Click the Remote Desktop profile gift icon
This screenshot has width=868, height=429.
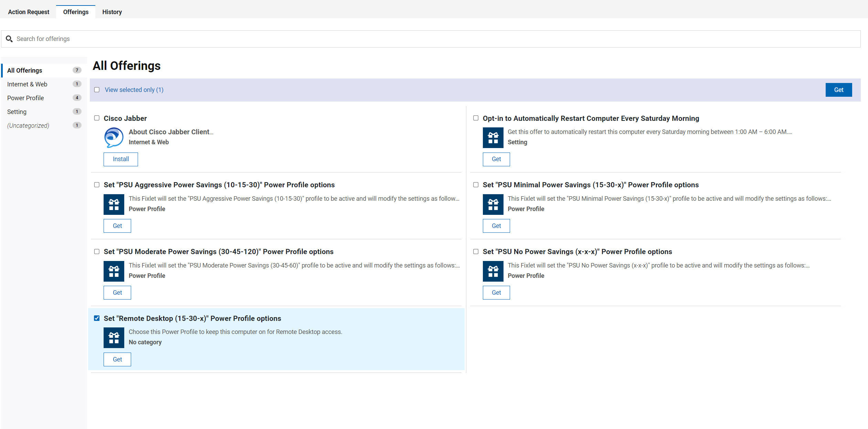click(114, 338)
